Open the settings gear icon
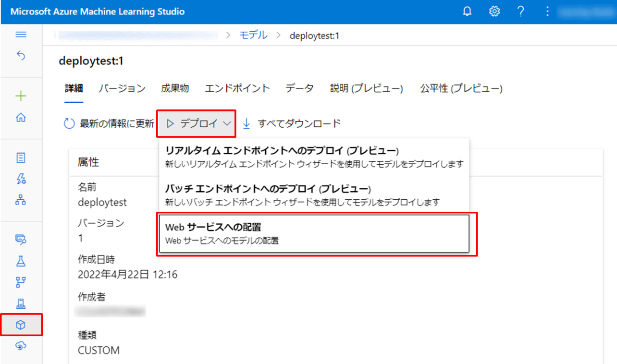This screenshot has height=364, width=617. 494,12
